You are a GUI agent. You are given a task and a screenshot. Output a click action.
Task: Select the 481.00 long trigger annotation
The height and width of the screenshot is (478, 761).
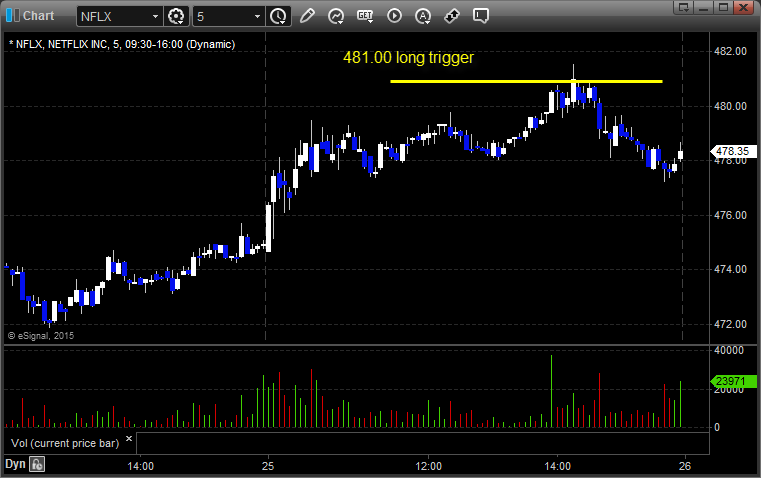408,58
